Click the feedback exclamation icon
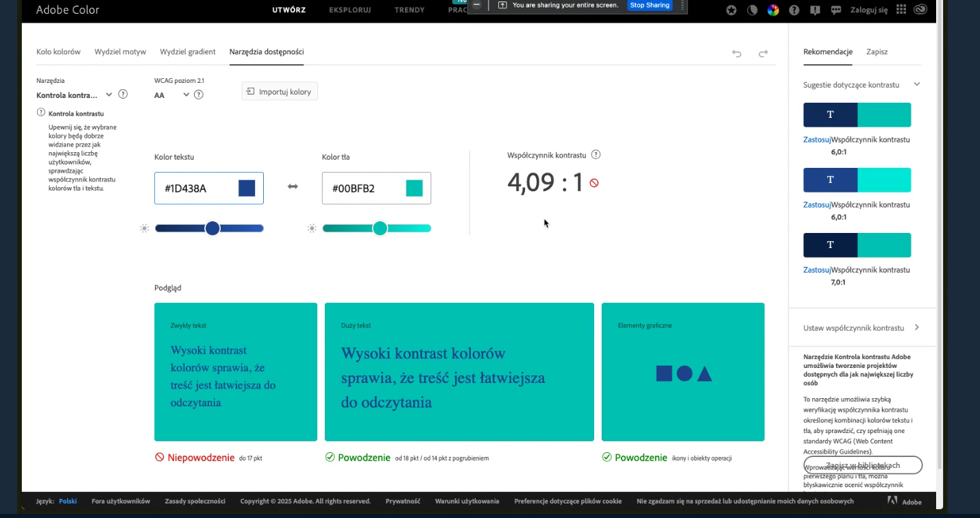This screenshot has height=518, width=980. click(x=815, y=10)
